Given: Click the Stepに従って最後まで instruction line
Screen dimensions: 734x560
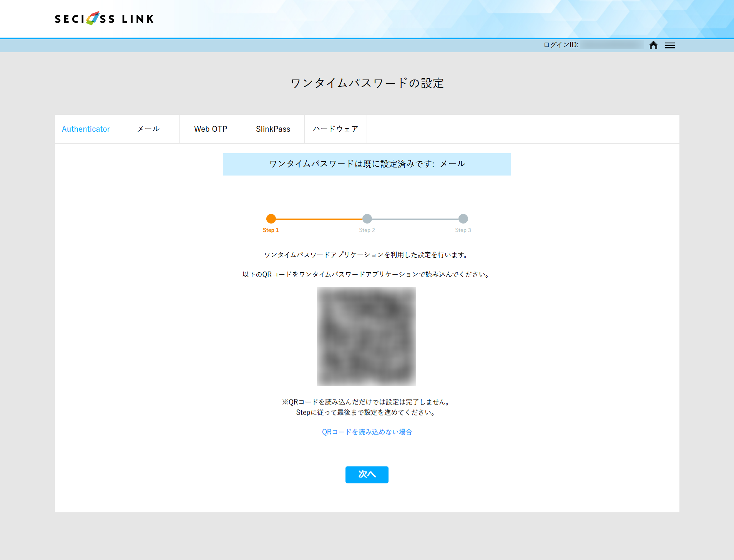Looking at the screenshot, I should (x=367, y=412).
